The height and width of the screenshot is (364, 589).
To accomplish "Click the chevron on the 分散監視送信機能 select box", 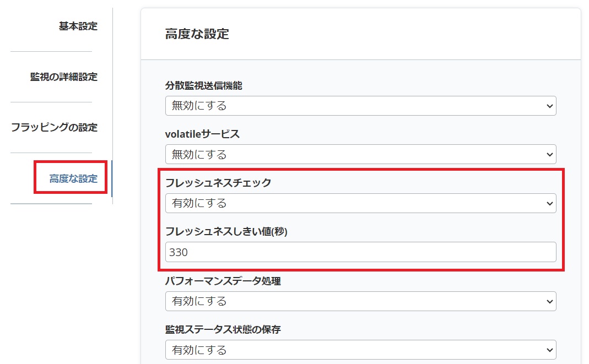I will click(549, 106).
